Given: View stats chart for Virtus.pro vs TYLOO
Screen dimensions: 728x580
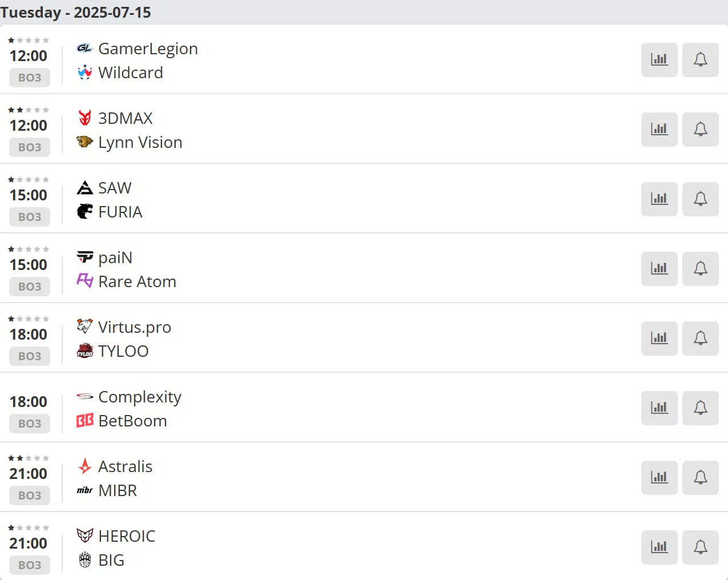Looking at the screenshot, I should coord(659,338).
